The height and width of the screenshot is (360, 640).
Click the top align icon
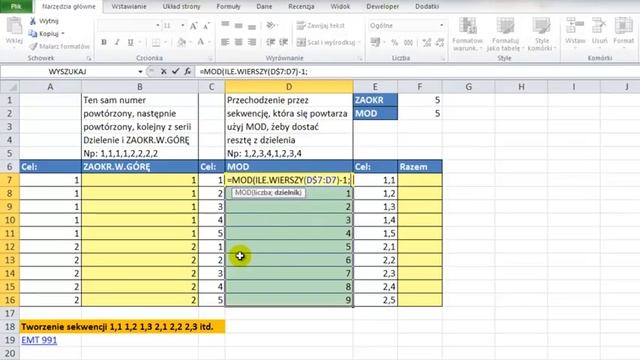click(x=225, y=25)
